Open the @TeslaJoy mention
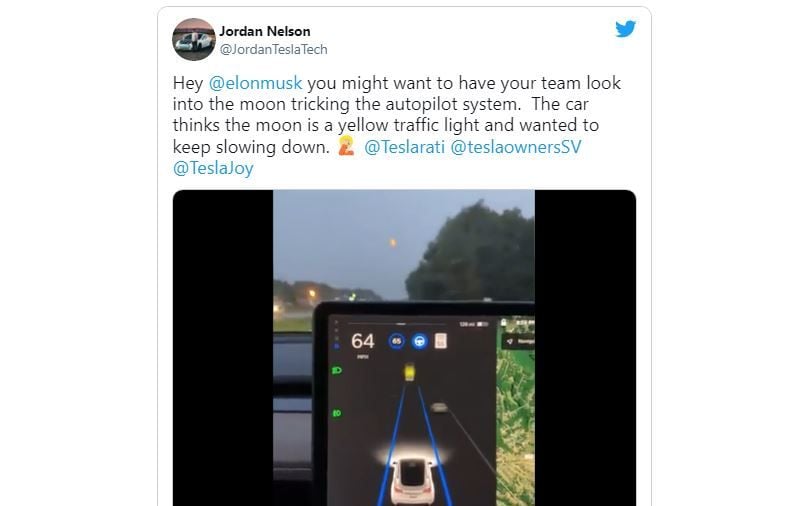 pos(213,168)
